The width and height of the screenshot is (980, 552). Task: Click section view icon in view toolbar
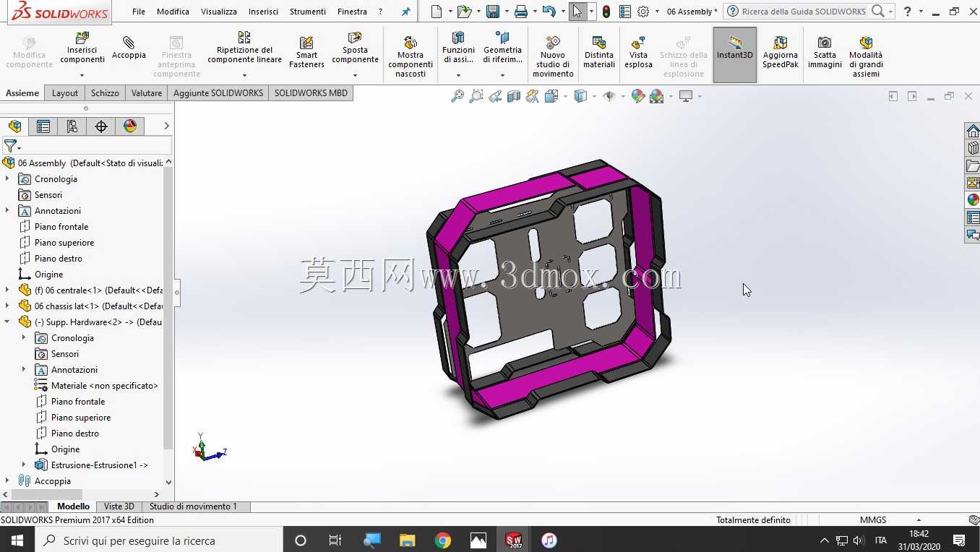pyautogui.click(x=514, y=96)
